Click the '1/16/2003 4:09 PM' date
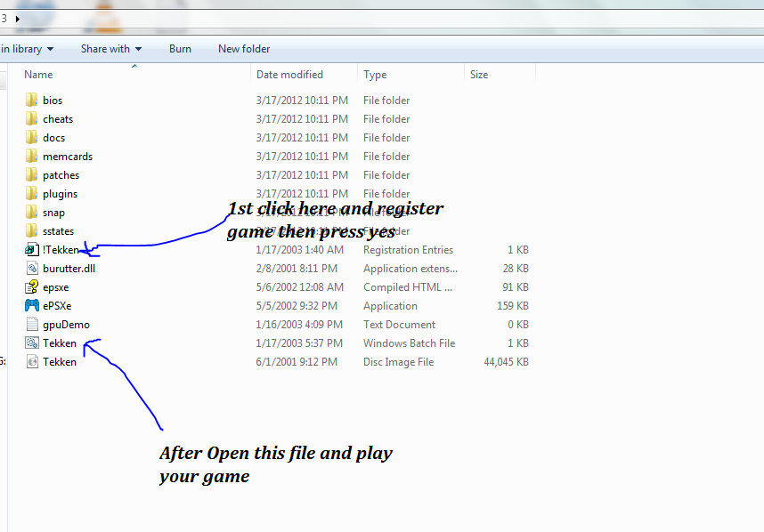Viewport: 764px width, 532px height. tap(299, 325)
